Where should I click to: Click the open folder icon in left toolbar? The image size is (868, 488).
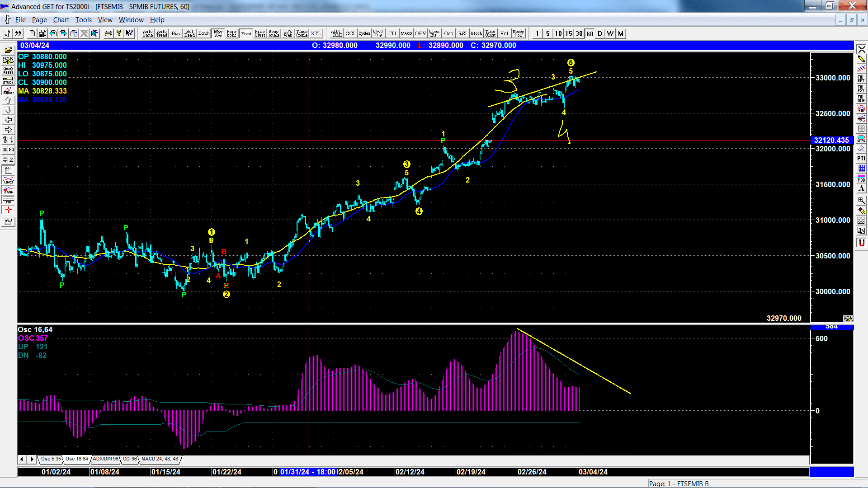pyautogui.click(x=8, y=50)
